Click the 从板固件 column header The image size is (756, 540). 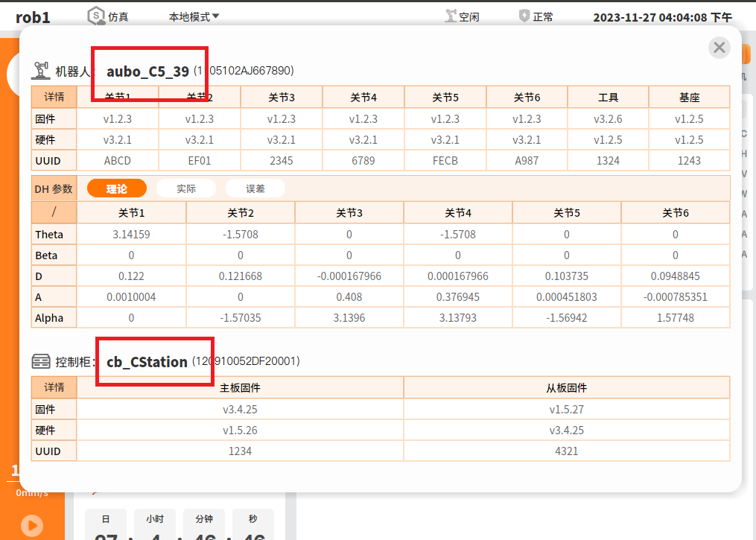pos(567,387)
